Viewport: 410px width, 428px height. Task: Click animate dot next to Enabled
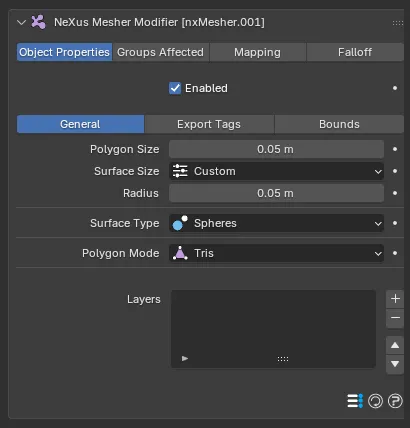pyautogui.click(x=395, y=88)
